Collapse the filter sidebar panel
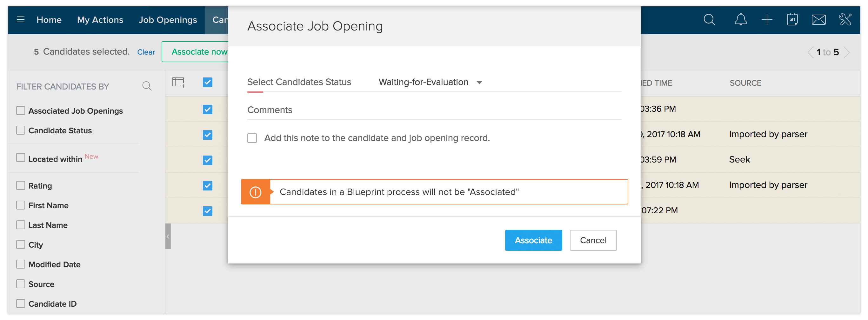Viewport: 868px width, 320px height. pos(168,237)
